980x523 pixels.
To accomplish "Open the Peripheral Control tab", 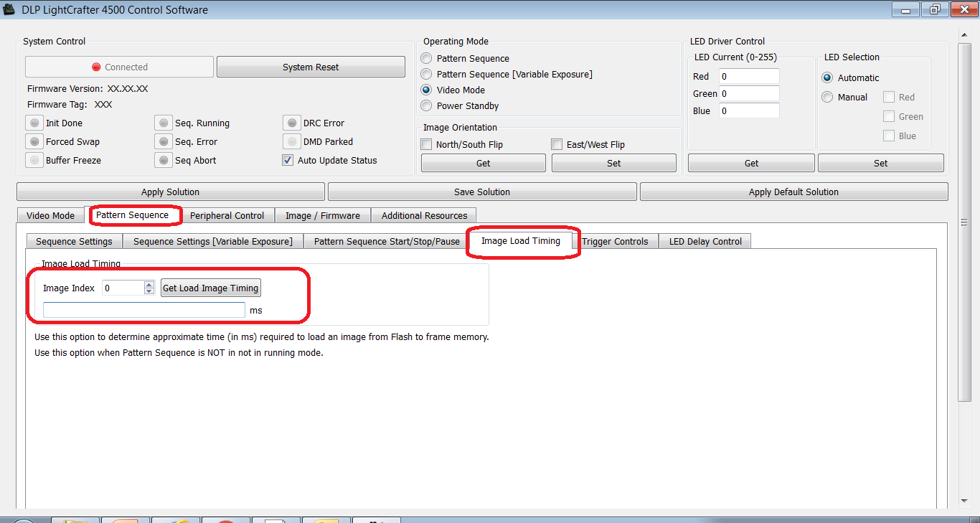I will (227, 215).
